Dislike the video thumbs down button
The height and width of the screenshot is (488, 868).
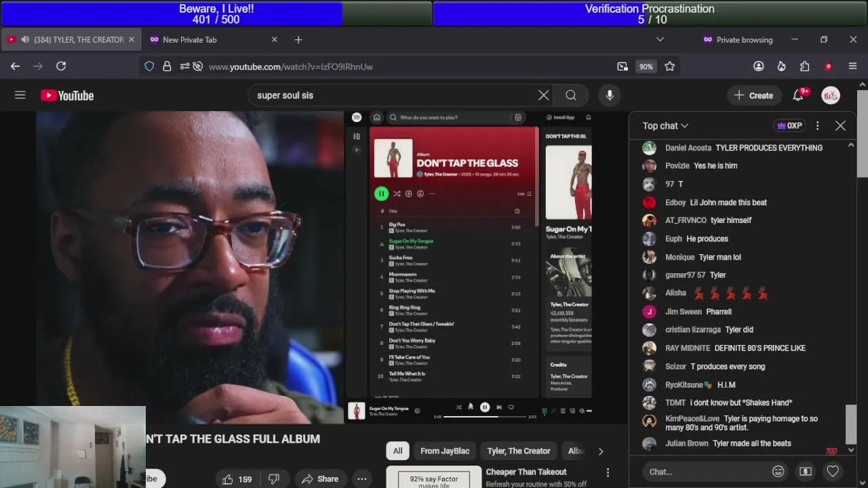(x=274, y=479)
